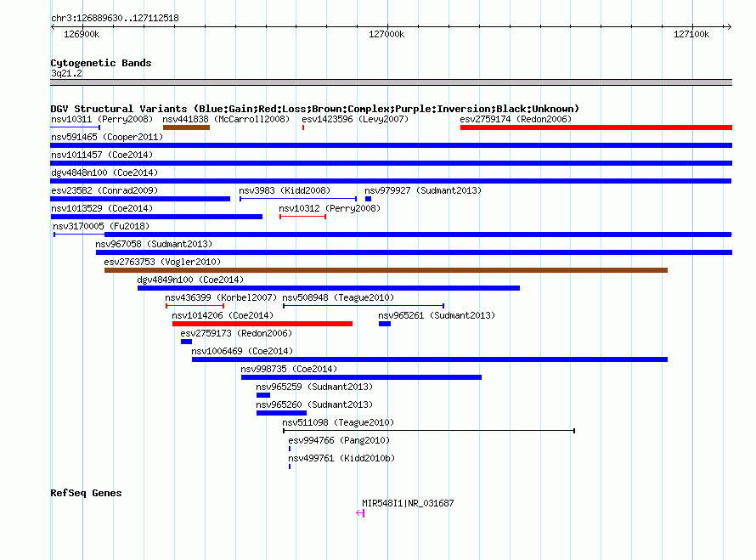Image resolution: width=756 pixels, height=560 pixels.
Task: Select the blue bar under dgv4849n100
Action: pos(329,288)
